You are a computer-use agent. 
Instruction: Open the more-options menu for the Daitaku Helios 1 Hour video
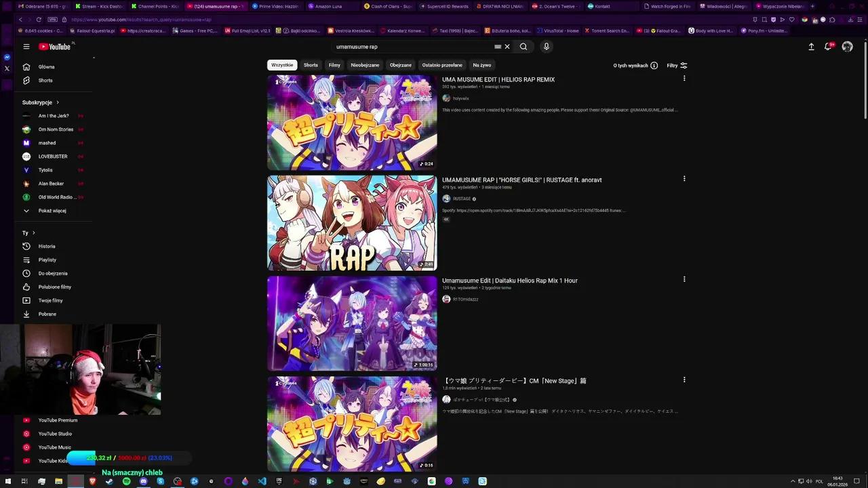pos(684,279)
